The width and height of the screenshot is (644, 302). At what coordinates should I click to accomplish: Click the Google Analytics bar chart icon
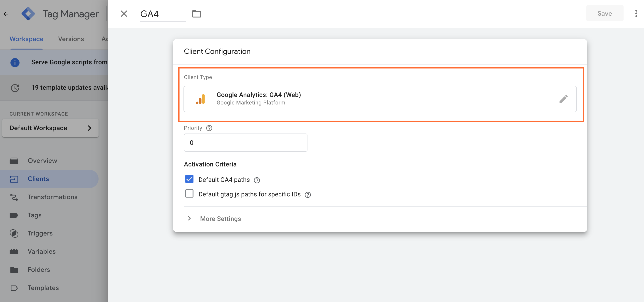[201, 99]
